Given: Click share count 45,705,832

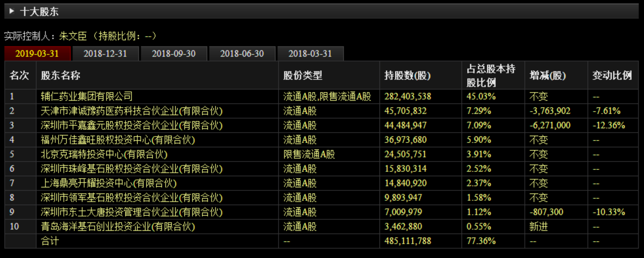Looking at the screenshot, I should point(405,111).
